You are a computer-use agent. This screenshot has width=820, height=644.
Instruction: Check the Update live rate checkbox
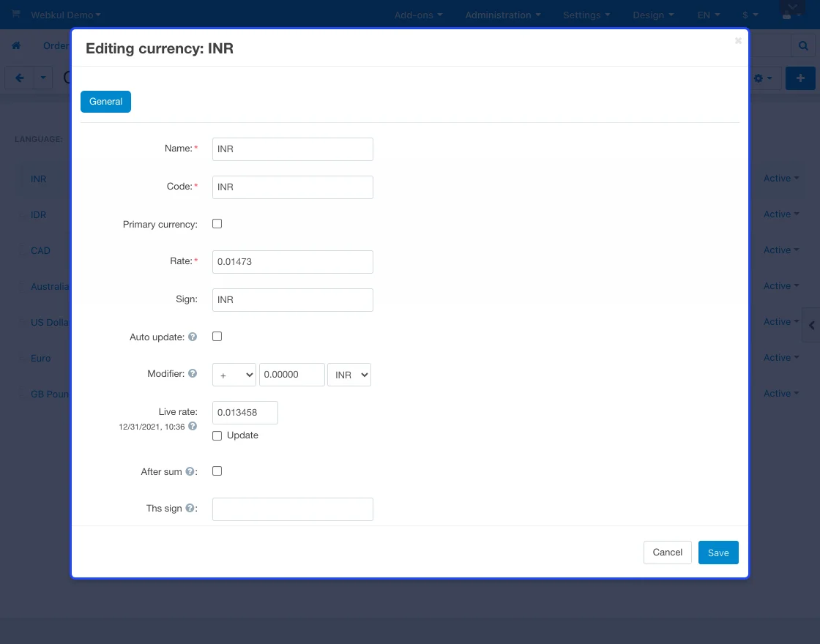(x=217, y=435)
